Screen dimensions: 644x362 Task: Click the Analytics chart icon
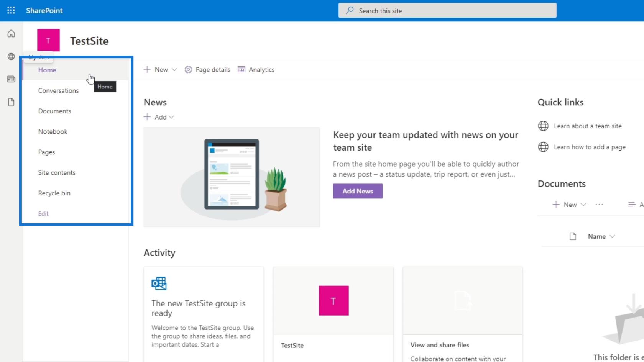pyautogui.click(x=242, y=69)
